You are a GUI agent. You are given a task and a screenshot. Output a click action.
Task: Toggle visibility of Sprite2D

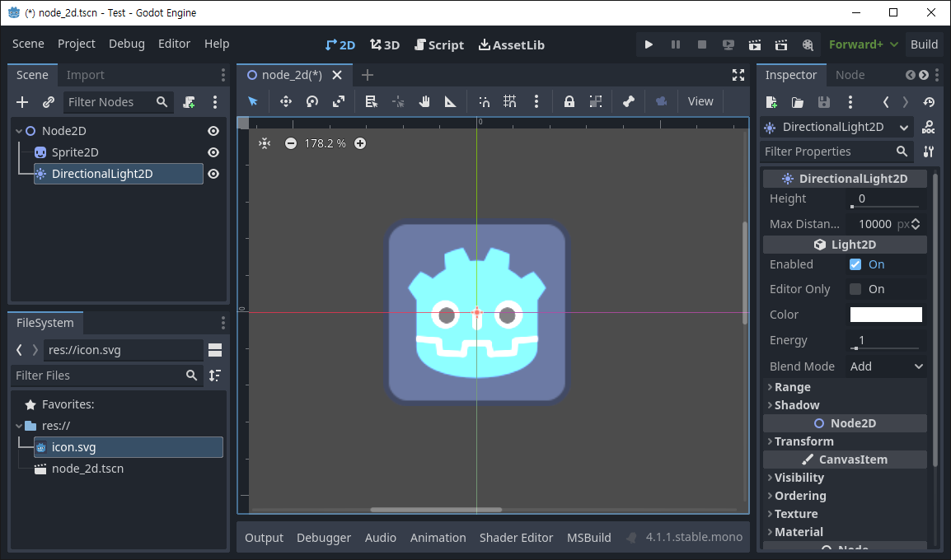pyautogui.click(x=213, y=152)
